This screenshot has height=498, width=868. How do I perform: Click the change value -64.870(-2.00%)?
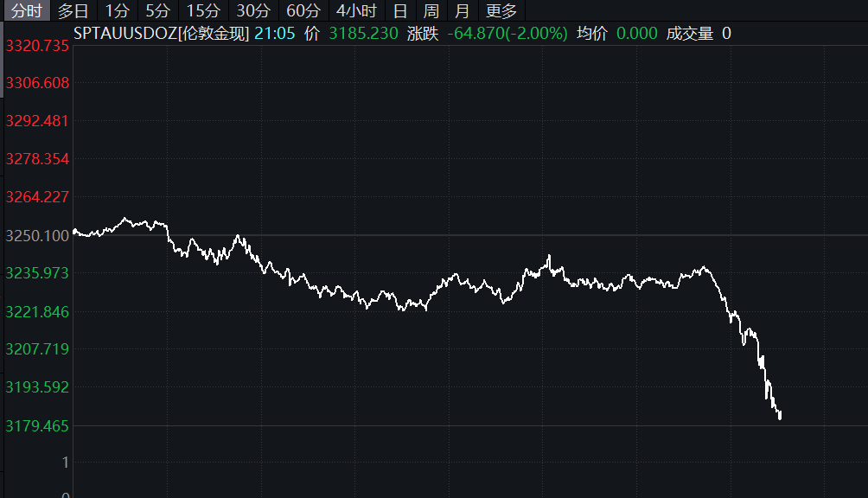(x=507, y=34)
